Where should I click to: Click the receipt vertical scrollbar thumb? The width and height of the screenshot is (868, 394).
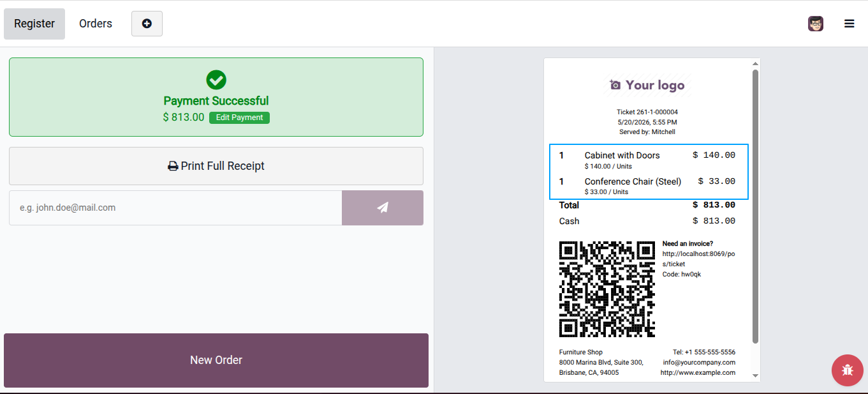755,206
